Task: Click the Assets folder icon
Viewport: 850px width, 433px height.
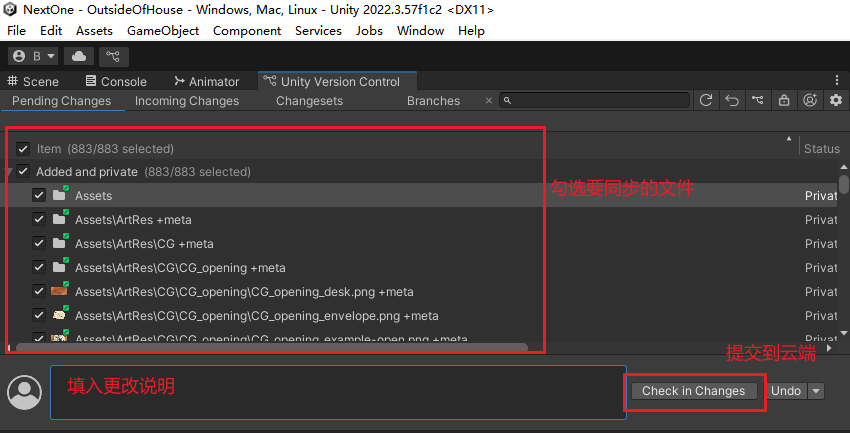Action: 60,194
